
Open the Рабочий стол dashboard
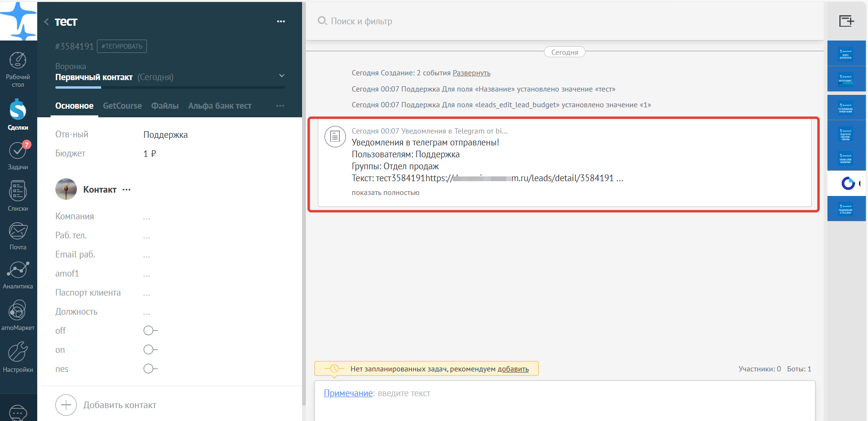(18, 70)
